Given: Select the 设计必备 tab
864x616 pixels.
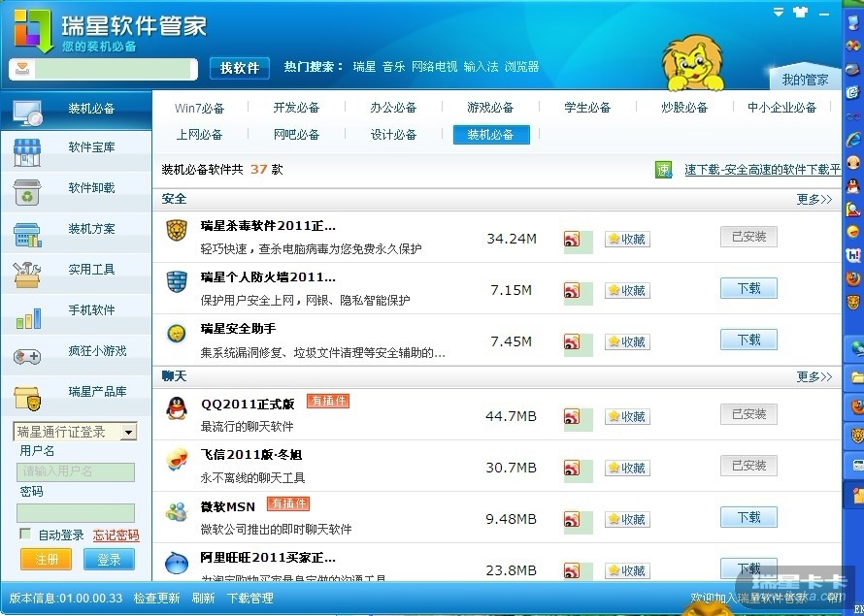Looking at the screenshot, I should pos(393,134).
